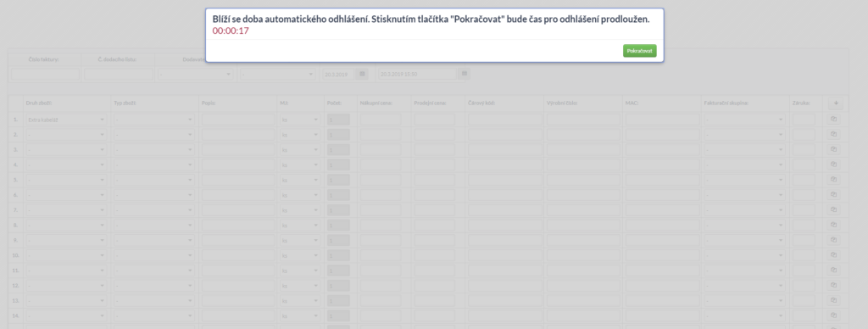Click the Č. dodacího listu input field
Screen dimensions: 868x329
tap(119, 75)
